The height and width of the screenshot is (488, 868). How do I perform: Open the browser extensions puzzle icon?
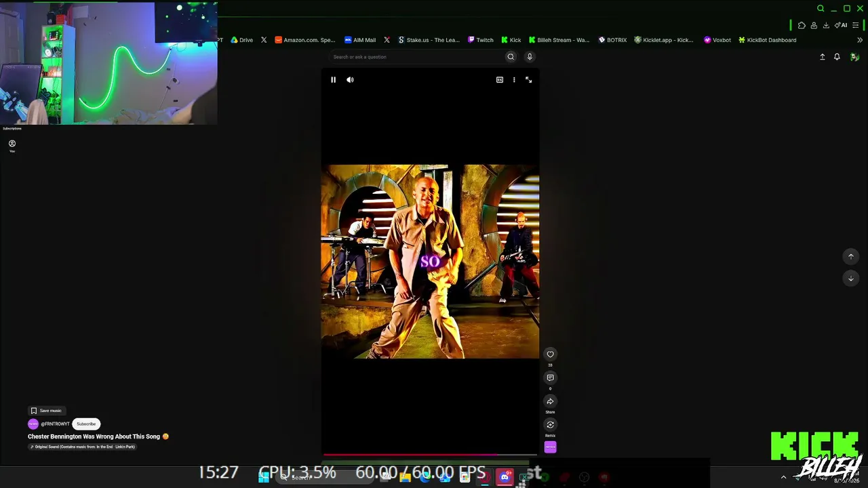(x=802, y=25)
